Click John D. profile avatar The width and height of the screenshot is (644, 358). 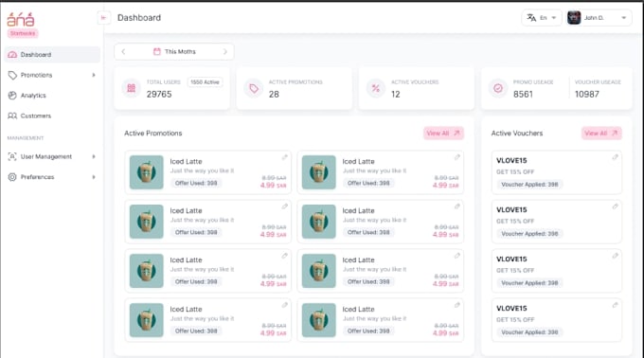click(x=574, y=18)
